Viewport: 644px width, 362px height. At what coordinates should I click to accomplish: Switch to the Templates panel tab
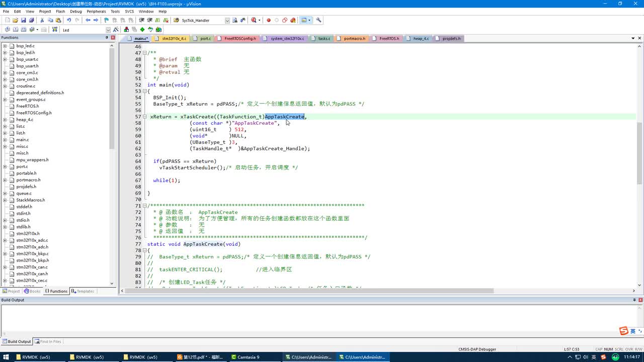[x=83, y=291]
